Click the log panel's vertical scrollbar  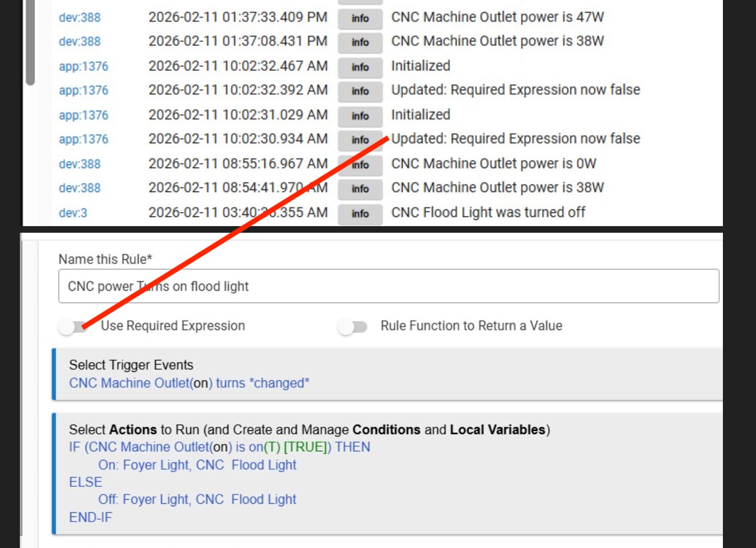click(31, 41)
